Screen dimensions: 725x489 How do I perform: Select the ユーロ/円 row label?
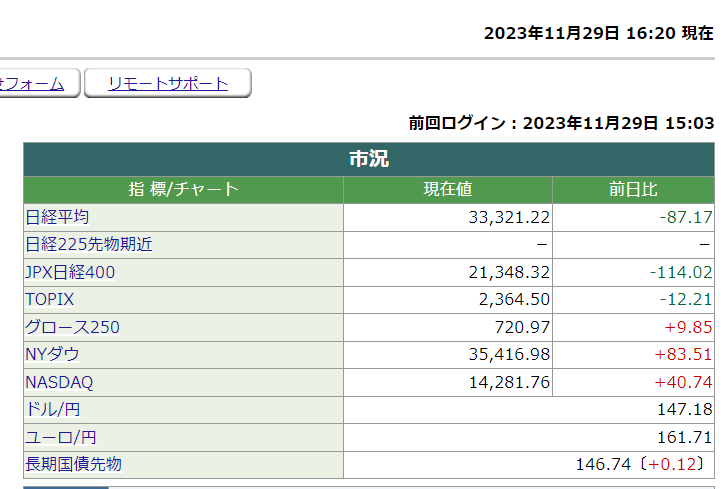[x=61, y=437]
